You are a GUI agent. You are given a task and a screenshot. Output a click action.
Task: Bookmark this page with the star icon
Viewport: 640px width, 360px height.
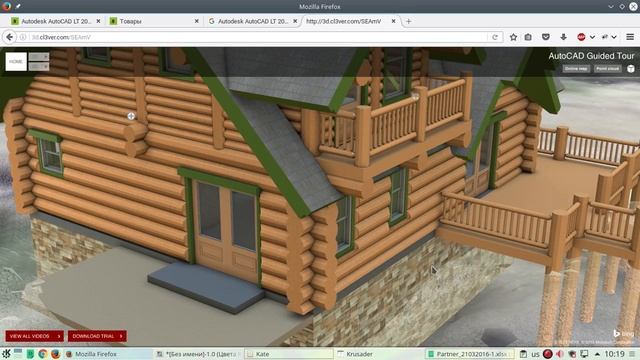point(513,37)
